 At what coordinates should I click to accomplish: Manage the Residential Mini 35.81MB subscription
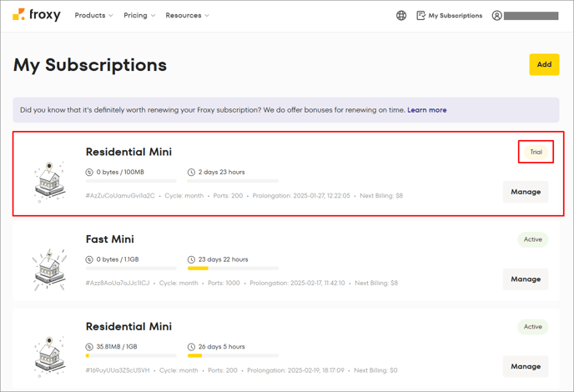526,366
